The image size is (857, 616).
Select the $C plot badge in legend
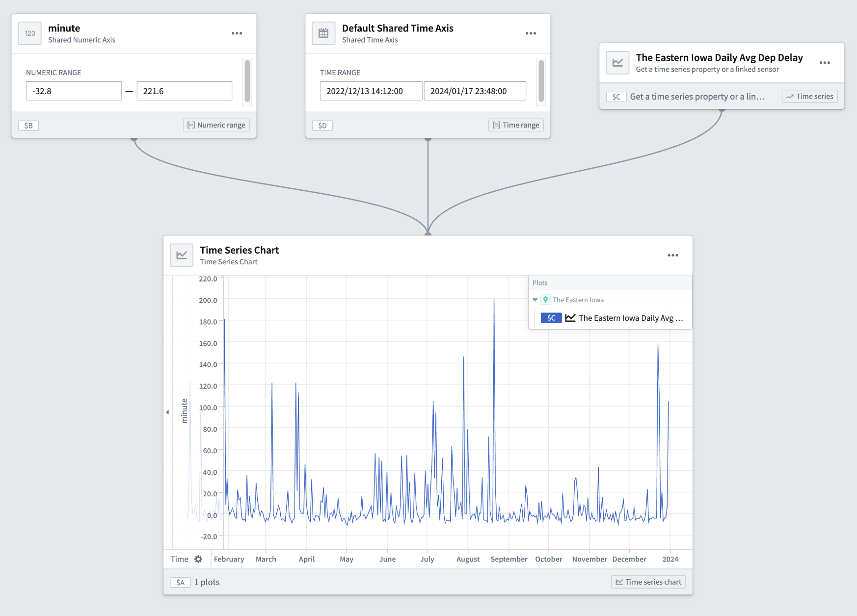click(x=551, y=318)
